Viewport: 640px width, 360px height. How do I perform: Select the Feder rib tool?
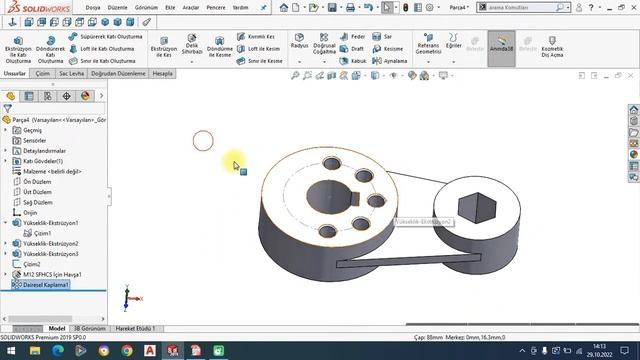click(353, 37)
